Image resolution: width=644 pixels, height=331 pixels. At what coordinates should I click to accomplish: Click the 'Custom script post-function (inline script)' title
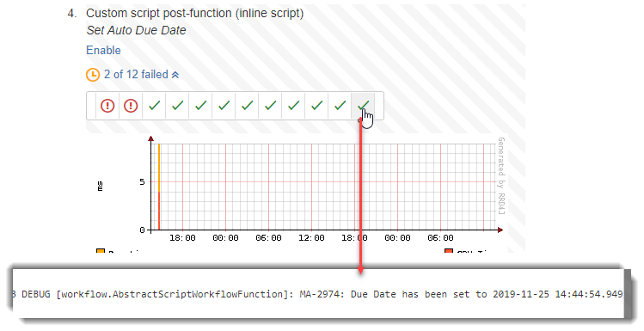pos(194,13)
